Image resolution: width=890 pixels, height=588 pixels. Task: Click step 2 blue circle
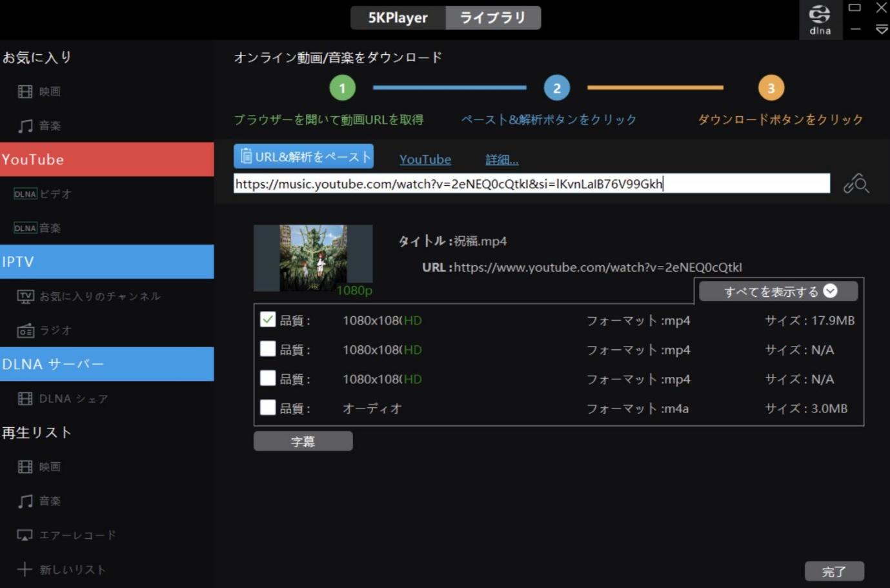tap(557, 88)
